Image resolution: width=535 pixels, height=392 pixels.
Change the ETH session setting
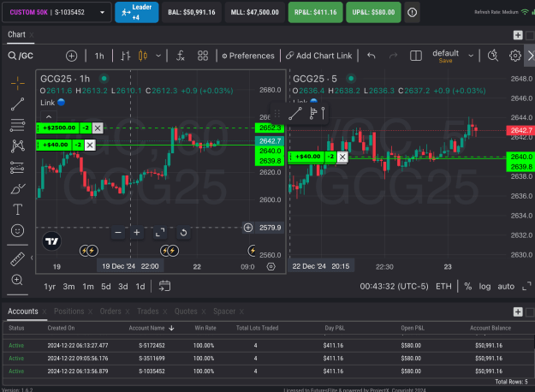[x=443, y=286]
